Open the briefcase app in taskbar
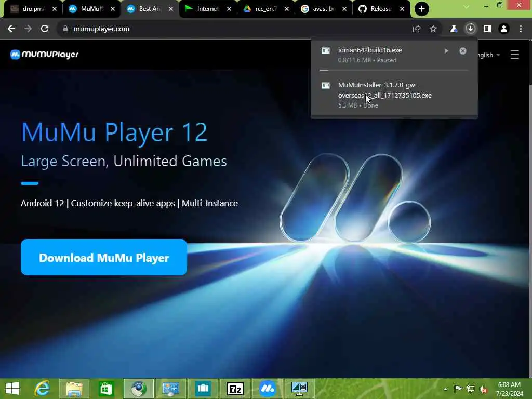 point(203,389)
